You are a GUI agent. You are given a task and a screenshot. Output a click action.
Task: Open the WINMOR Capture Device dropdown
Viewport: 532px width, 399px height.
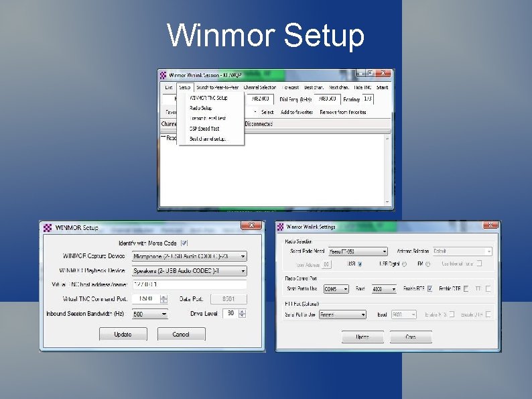[243, 256]
